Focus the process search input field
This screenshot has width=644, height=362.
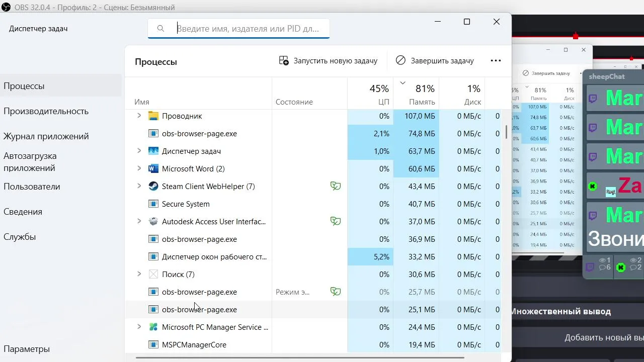pyautogui.click(x=249, y=29)
